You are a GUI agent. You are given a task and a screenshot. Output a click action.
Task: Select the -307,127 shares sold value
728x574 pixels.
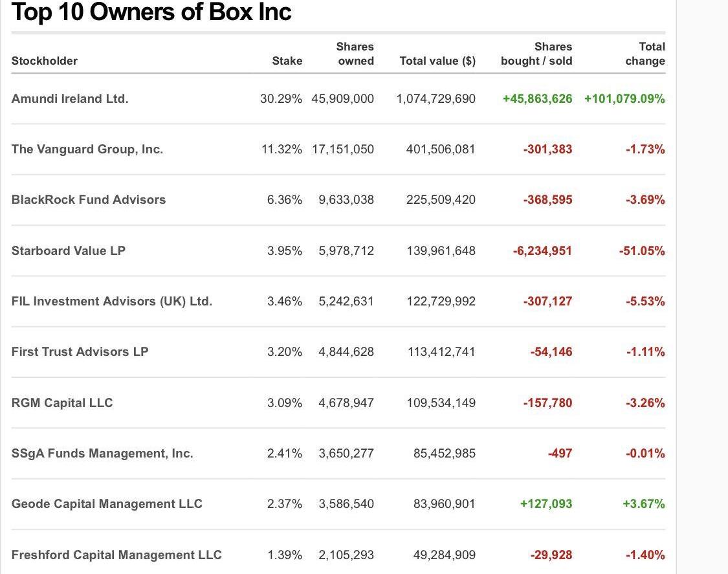pos(548,302)
